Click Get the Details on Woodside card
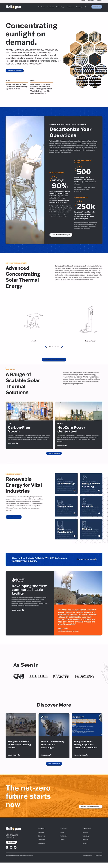Screen dimensions: 108x868 point(18,610)
